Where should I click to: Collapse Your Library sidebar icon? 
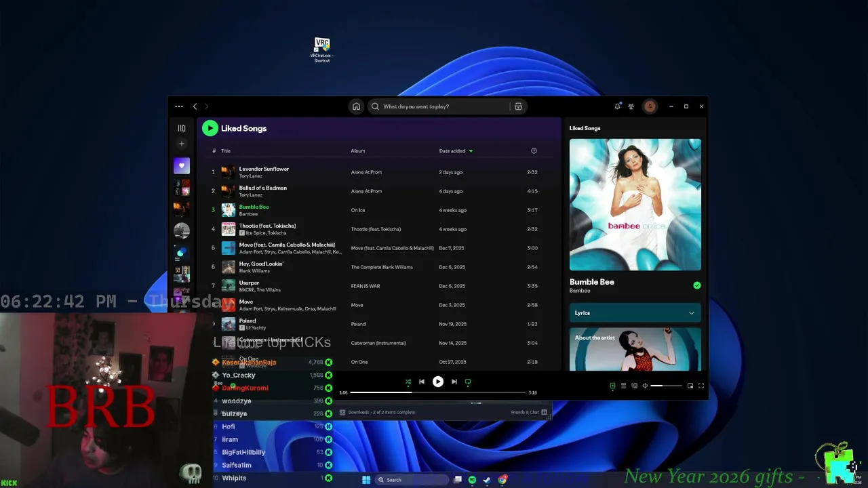tap(181, 128)
